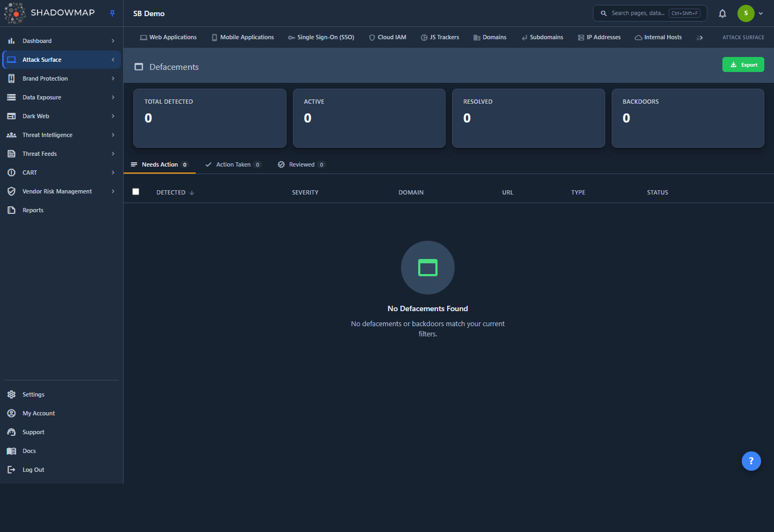
Task: Click the Log Out icon
Action: tap(11, 470)
